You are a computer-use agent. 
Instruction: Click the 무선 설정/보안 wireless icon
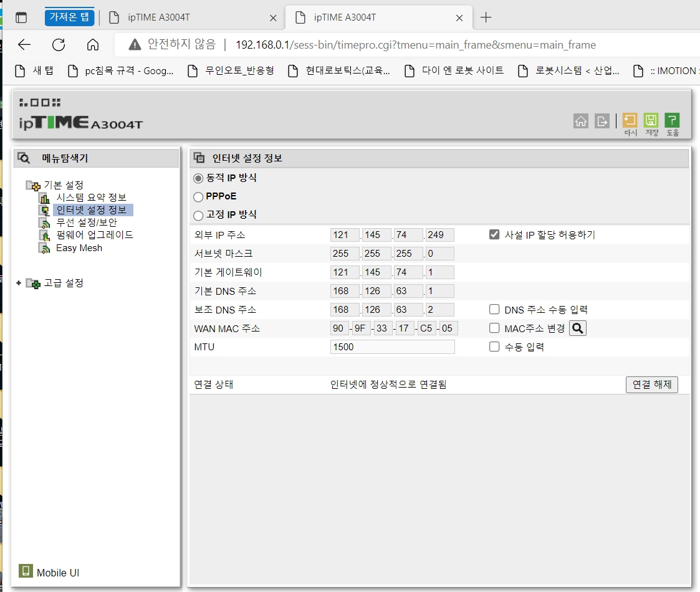point(44,223)
